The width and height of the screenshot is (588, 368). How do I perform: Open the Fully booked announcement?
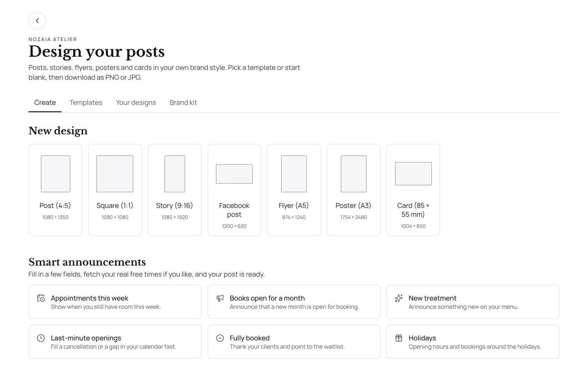(x=294, y=342)
